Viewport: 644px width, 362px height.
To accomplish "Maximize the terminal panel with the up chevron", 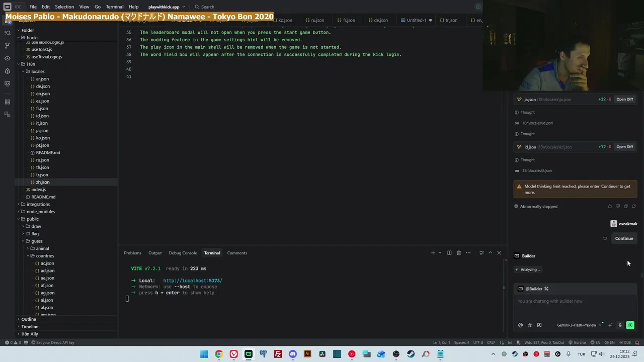I will pyautogui.click(x=490, y=253).
